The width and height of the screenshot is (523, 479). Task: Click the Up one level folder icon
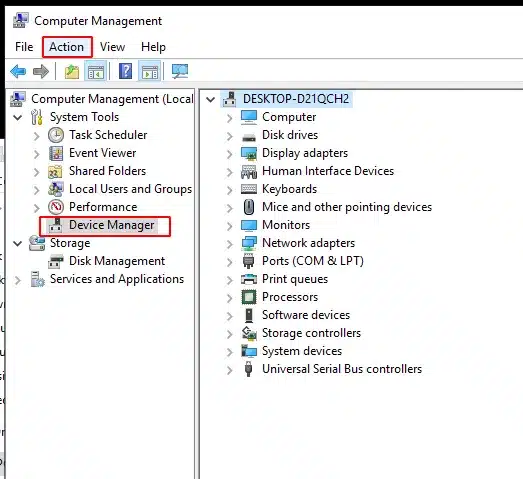[x=72, y=72]
